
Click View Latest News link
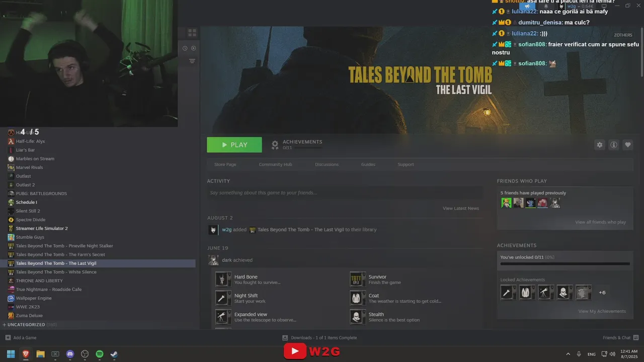tap(461, 208)
